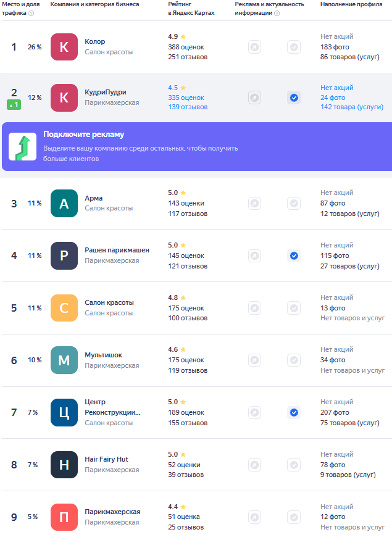Click the verified checkmark in Арма row
This screenshot has height=540, width=392.
[x=294, y=203]
